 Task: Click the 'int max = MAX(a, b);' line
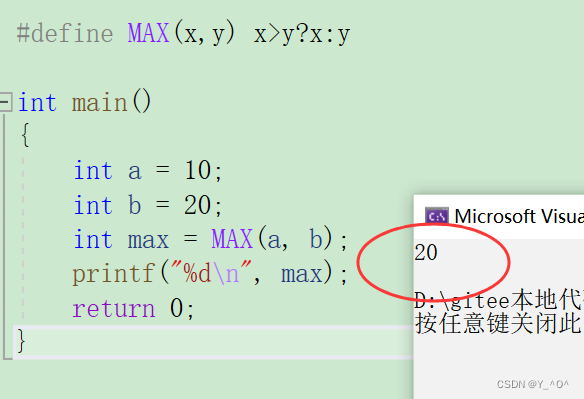click(210, 239)
